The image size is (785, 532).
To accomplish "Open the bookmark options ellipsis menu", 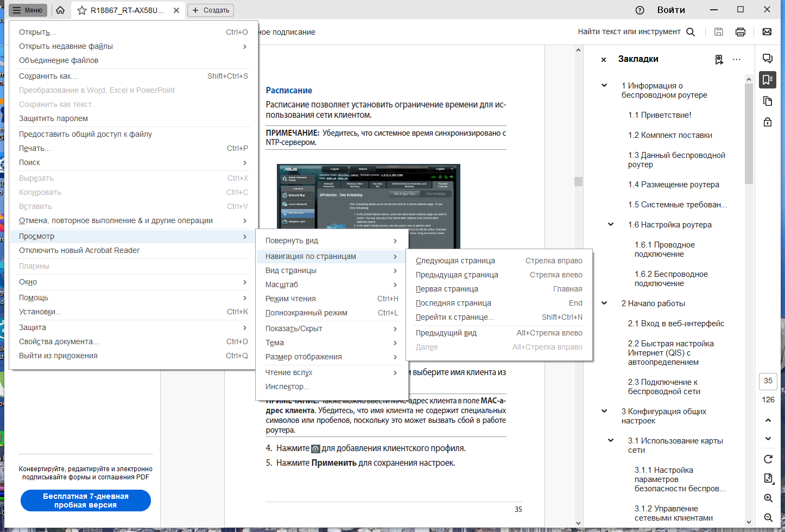I will pos(737,60).
